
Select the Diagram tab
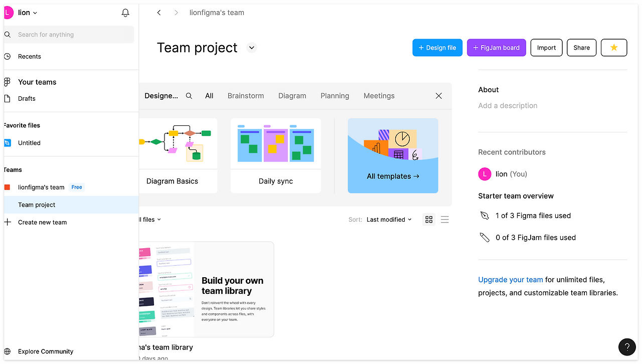coord(292,96)
